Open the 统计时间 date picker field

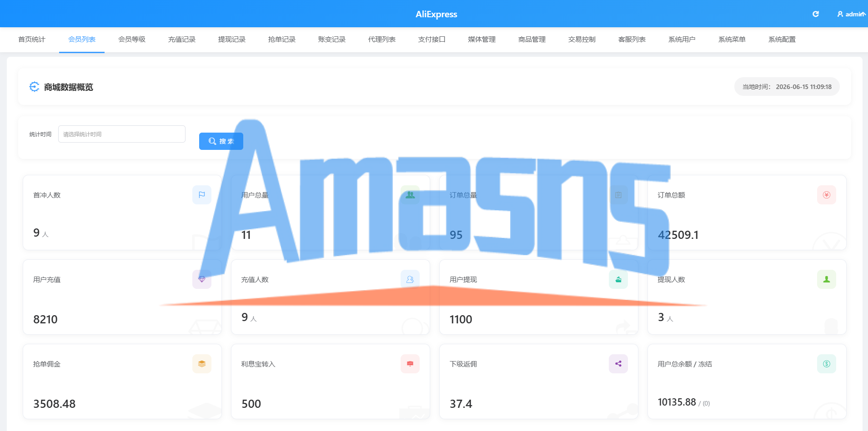(122, 134)
